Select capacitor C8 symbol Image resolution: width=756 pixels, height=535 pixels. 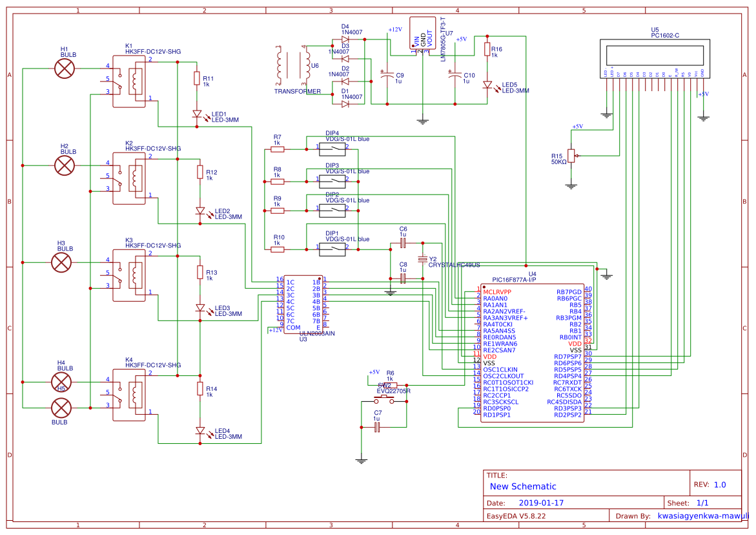403,279
